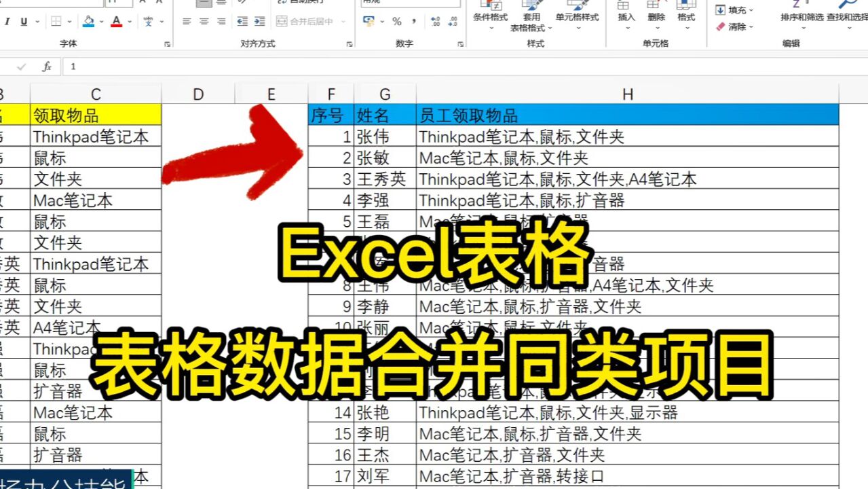Image resolution: width=868 pixels, height=489 pixels.
Task: Open the merge and center dropdown arrow
Action: tap(343, 22)
